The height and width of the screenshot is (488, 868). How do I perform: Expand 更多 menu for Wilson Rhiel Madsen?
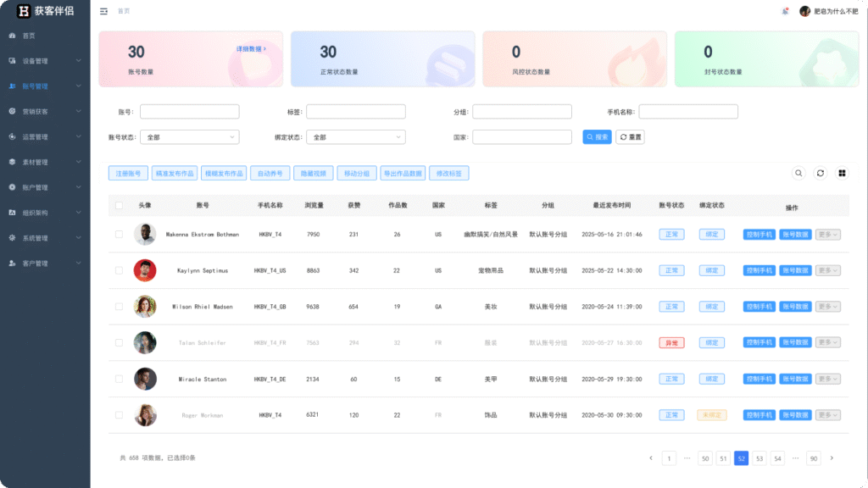point(828,307)
